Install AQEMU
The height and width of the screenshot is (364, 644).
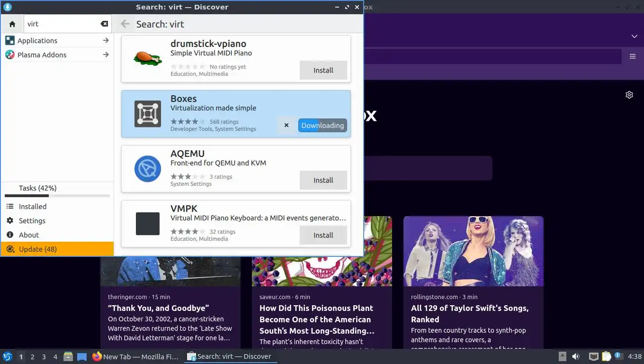(x=323, y=180)
